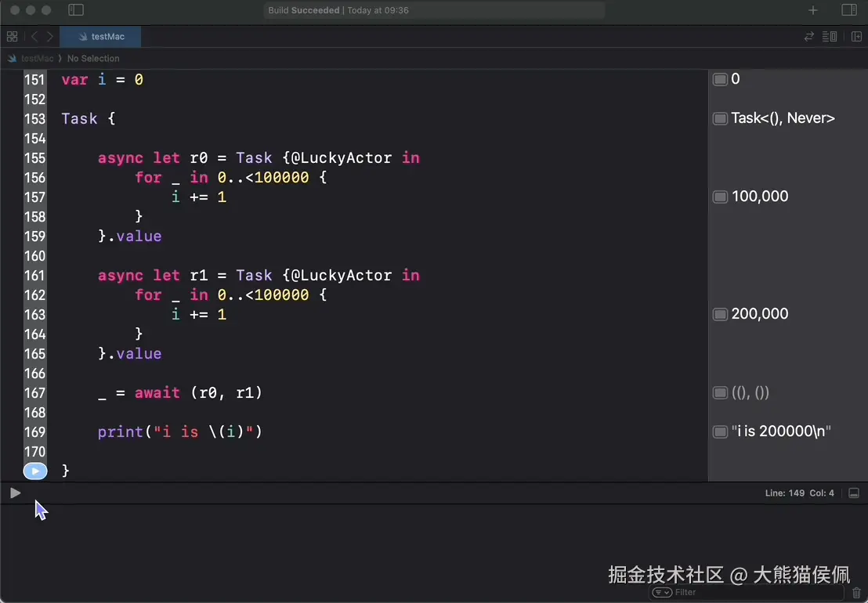This screenshot has width=868, height=603.
Task: Click the 100,000 result value text
Action: click(760, 197)
